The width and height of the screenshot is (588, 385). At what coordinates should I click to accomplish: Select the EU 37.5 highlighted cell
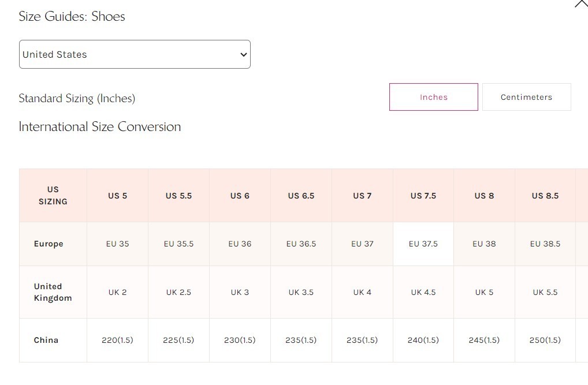click(423, 244)
